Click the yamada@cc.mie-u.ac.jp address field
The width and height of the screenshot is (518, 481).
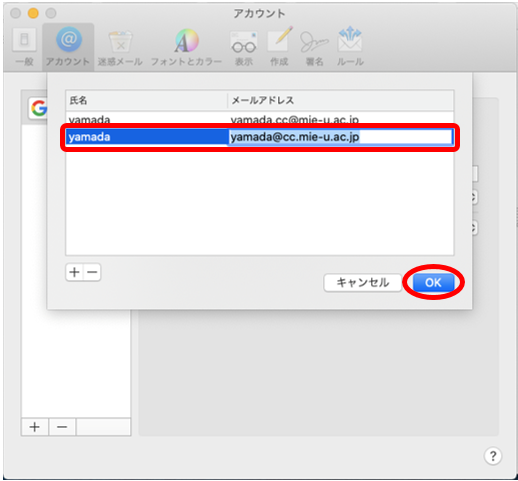coord(340,137)
